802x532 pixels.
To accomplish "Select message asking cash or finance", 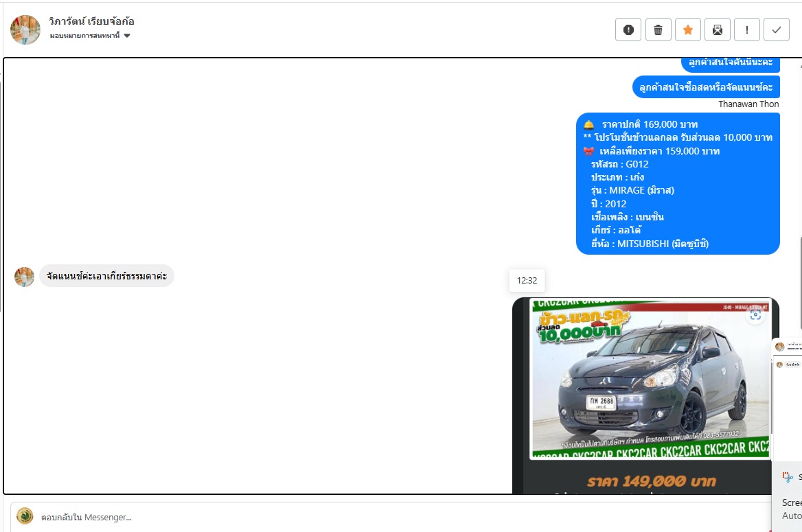I will (x=707, y=87).
